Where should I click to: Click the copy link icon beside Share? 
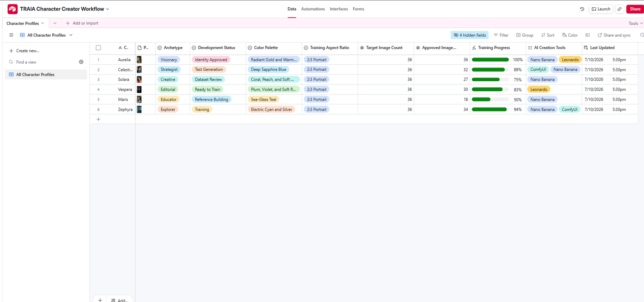point(619,9)
